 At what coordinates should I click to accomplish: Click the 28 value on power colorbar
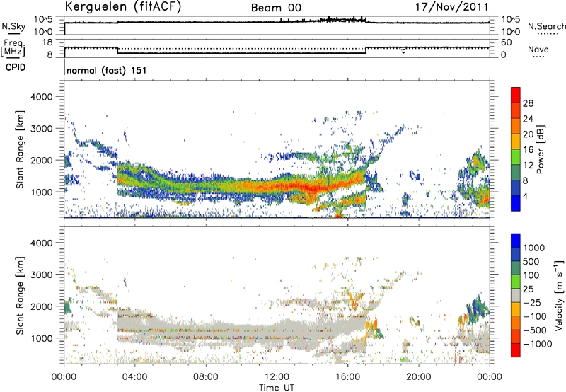click(528, 103)
